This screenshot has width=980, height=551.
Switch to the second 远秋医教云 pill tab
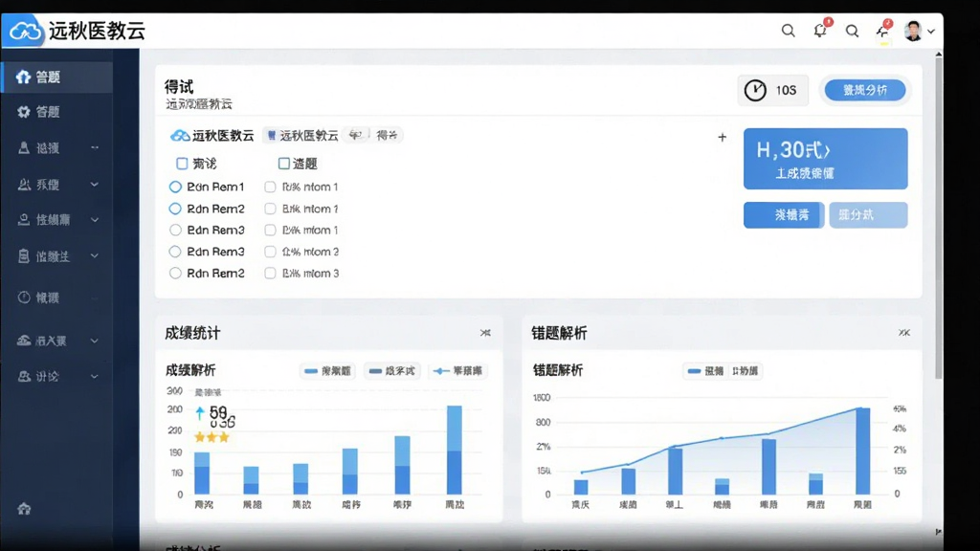point(302,136)
